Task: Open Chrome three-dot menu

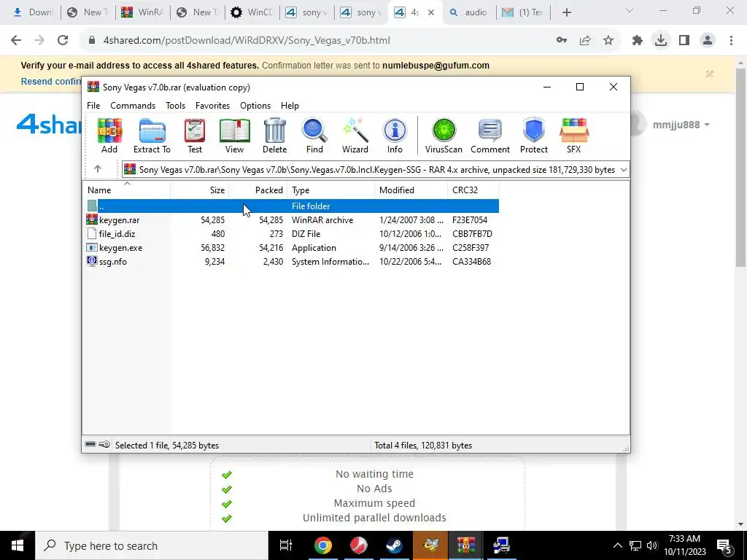Action: point(731,41)
